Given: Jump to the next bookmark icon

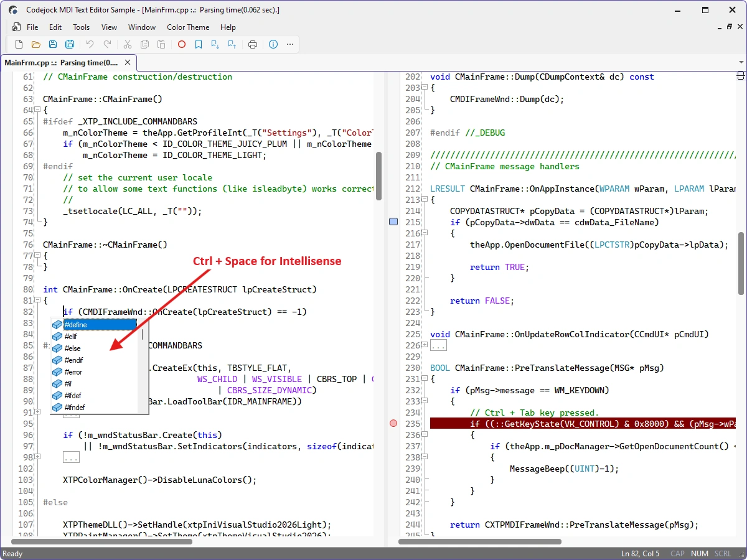Looking at the screenshot, I should point(215,44).
